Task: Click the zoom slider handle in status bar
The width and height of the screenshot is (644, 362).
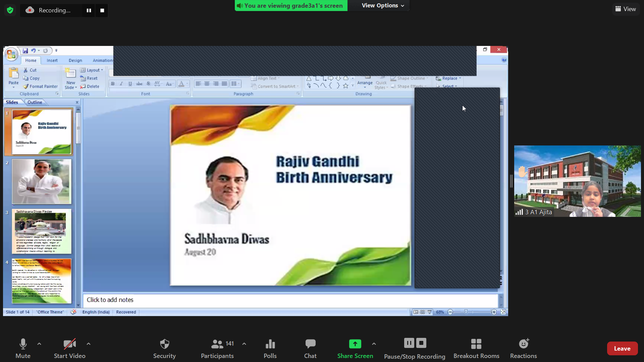Action: pyautogui.click(x=466, y=312)
